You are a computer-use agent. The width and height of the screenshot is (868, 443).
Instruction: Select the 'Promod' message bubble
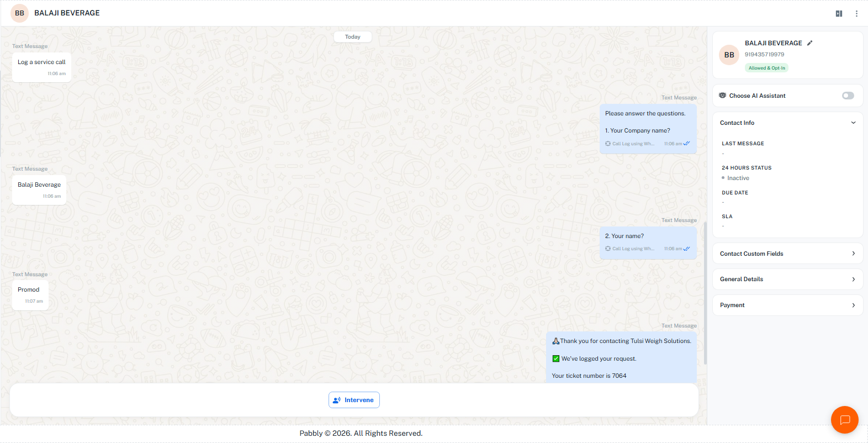[x=30, y=295]
